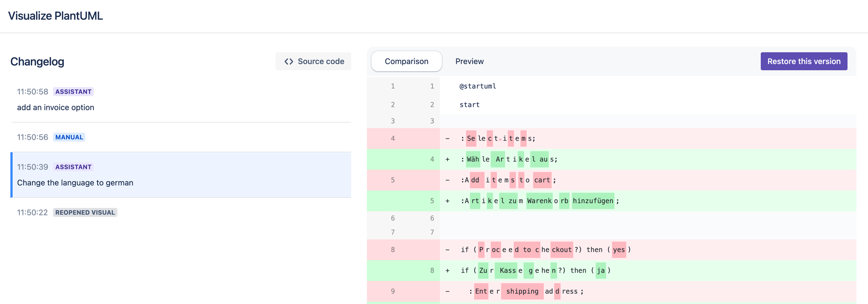
Task: Switch to the Preview tab
Action: 469,61
